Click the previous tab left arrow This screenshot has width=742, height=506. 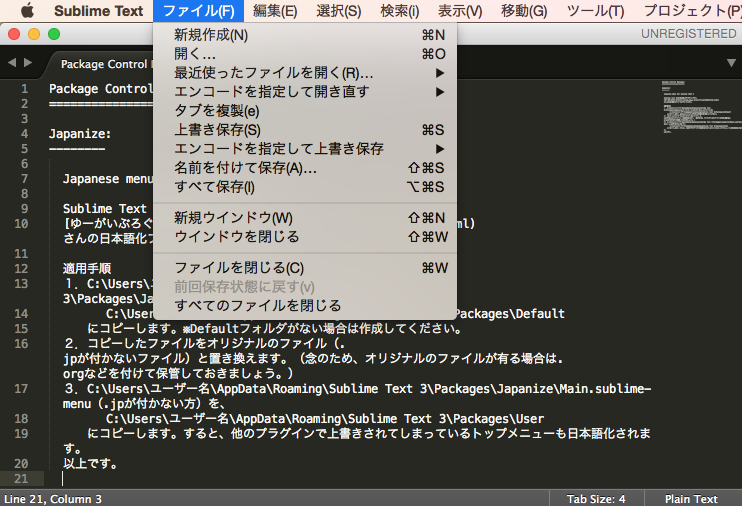click(12, 62)
